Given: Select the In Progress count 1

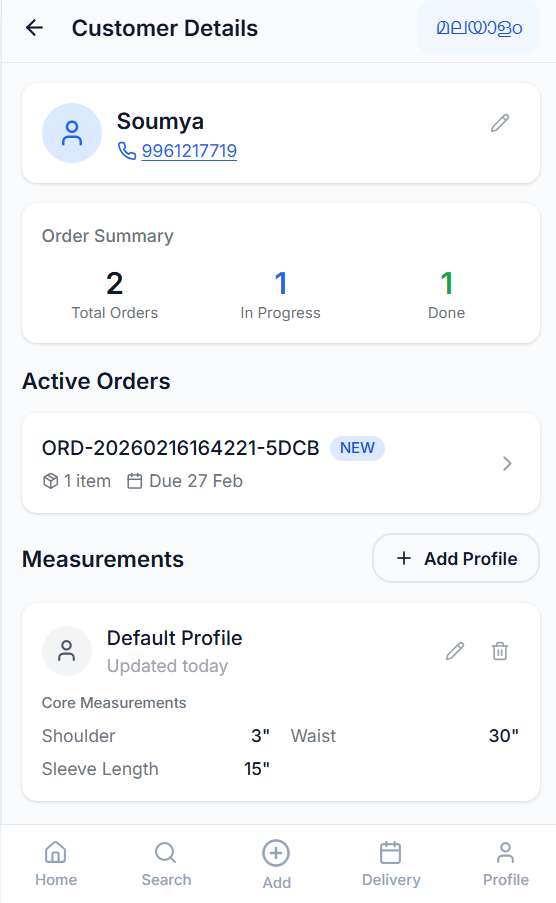Looking at the screenshot, I should click(x=281, y=283).
